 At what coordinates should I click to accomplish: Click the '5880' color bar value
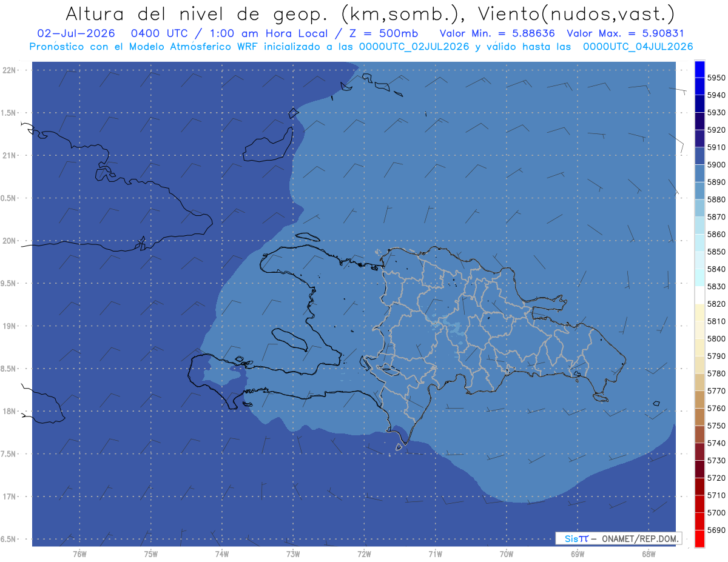coord(716,199)
